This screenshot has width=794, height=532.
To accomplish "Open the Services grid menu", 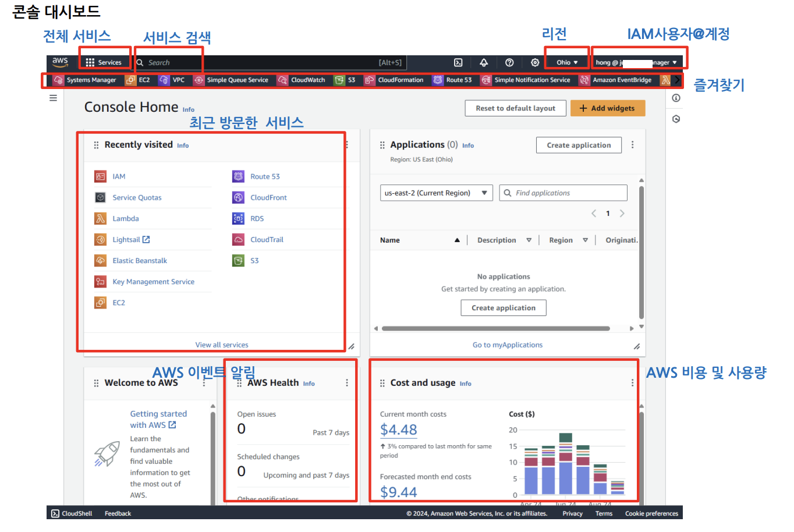I will (x=104, y=62).
